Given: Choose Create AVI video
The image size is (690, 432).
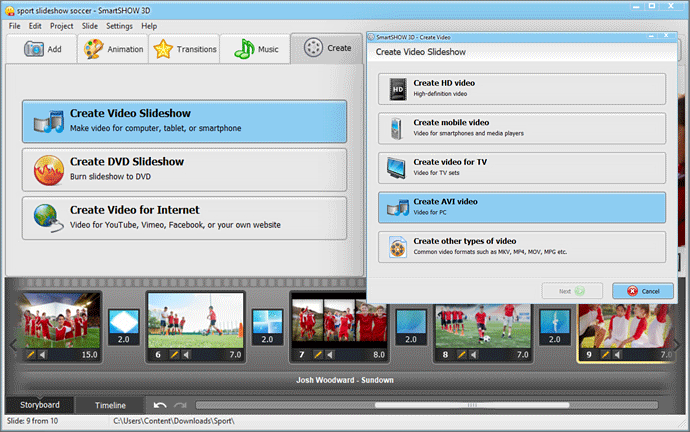Looking at the screenshot, I should (521, 208).
